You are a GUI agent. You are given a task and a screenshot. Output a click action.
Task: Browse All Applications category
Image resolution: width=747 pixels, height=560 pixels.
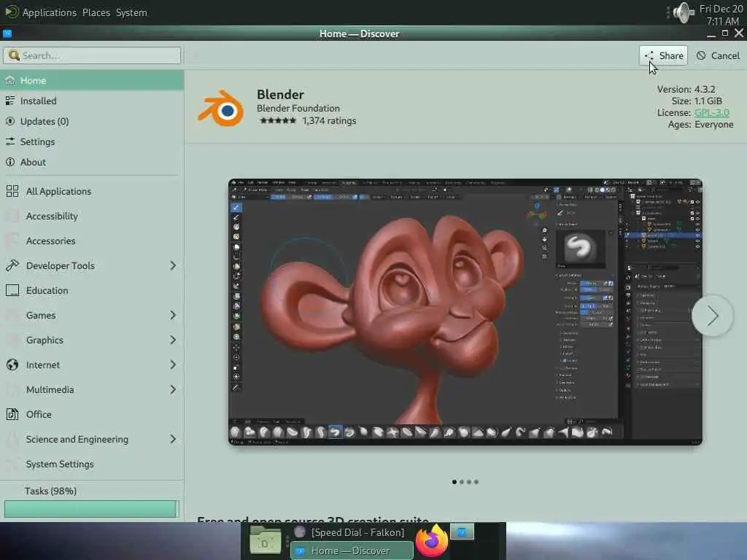pos(91,192)
